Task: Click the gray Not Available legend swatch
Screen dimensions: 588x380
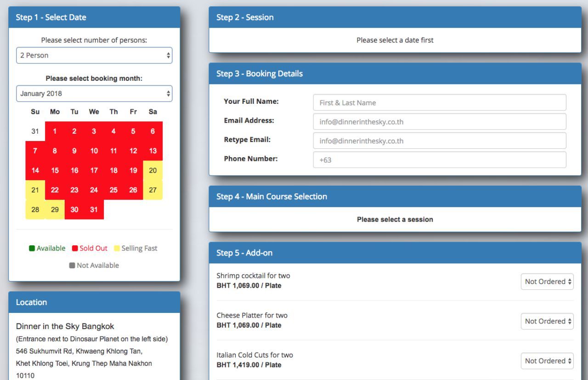Action: (72, 266)
